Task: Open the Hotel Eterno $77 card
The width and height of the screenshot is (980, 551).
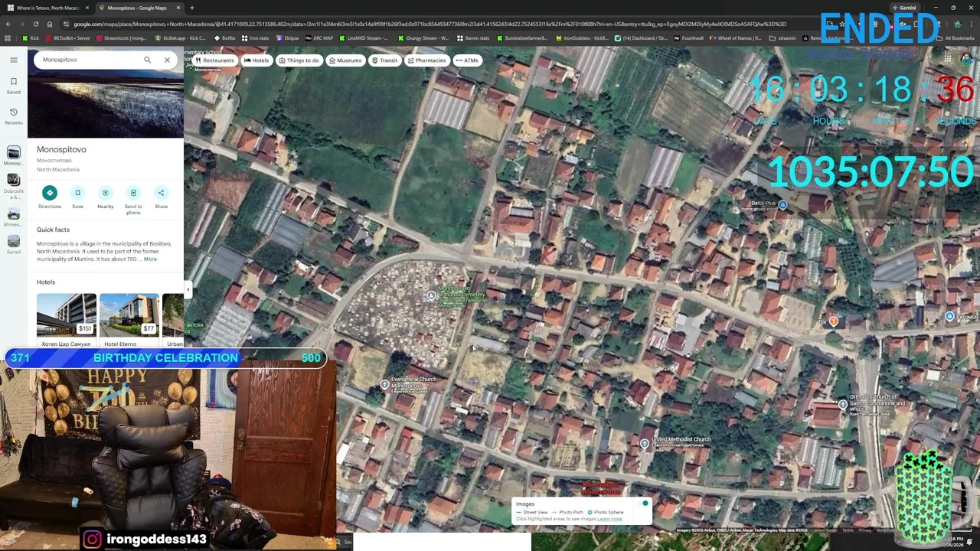Action: coord(129,320)
